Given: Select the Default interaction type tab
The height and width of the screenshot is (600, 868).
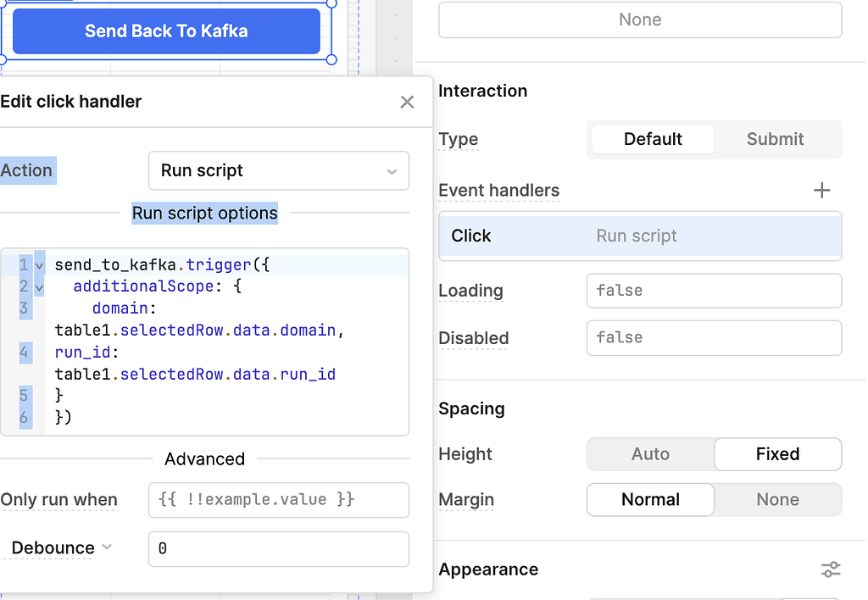Looking at the screenshot, I should [x=652, y=139].
